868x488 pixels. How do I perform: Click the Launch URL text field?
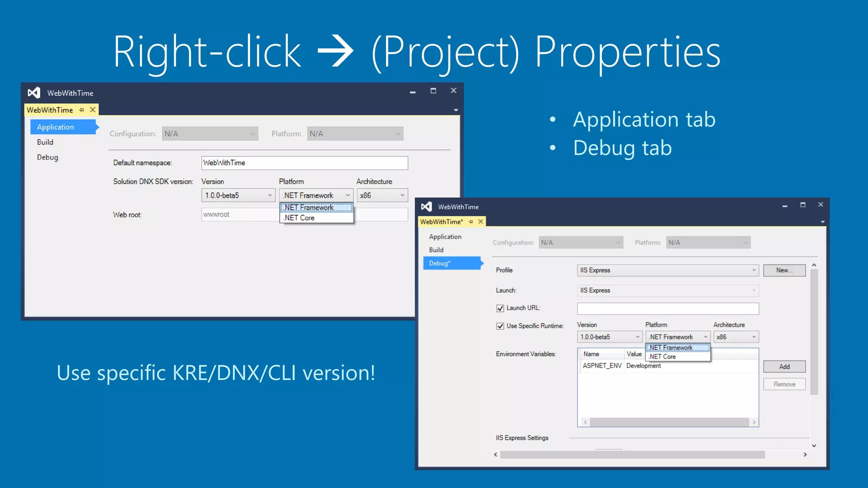tap(668, 308)
